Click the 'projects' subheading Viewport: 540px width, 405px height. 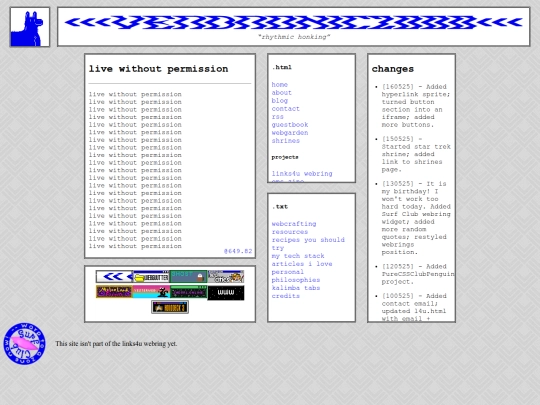(285, 157)
